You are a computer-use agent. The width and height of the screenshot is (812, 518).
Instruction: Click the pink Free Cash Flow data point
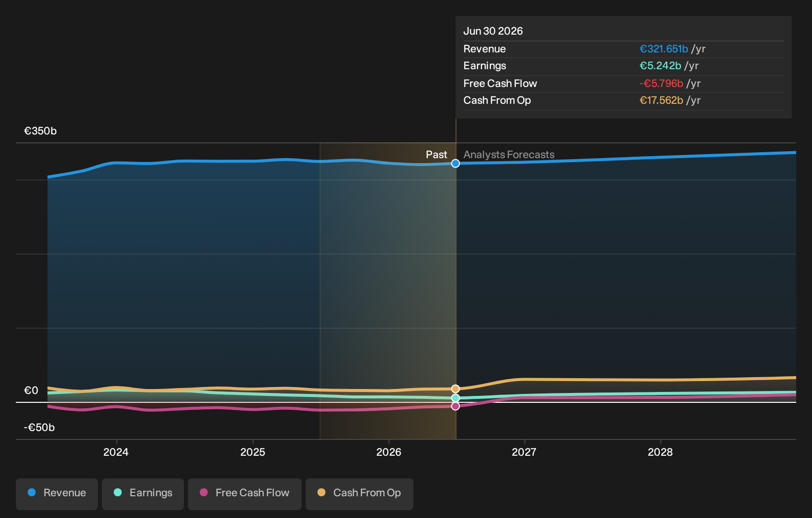click(x=455, y=406)
